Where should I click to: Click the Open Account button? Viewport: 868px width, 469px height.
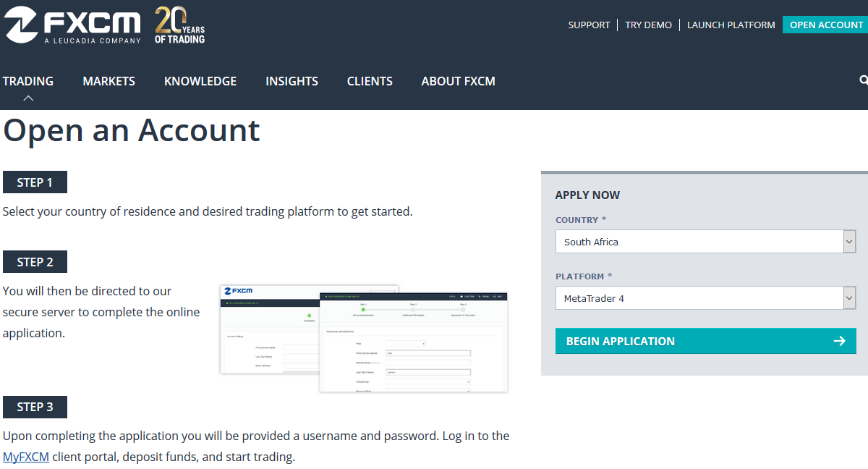point(825,25)
